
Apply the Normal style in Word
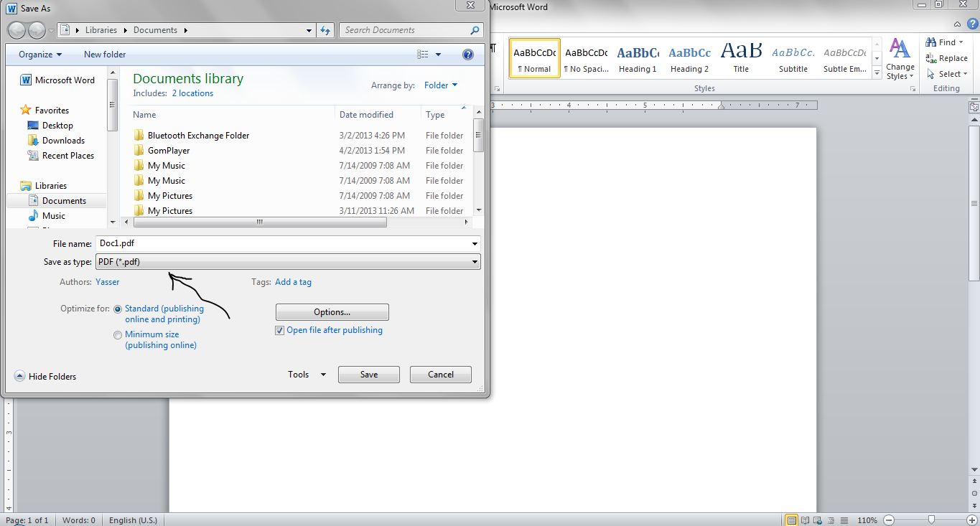pyautogui.click(x=535, y=58)
